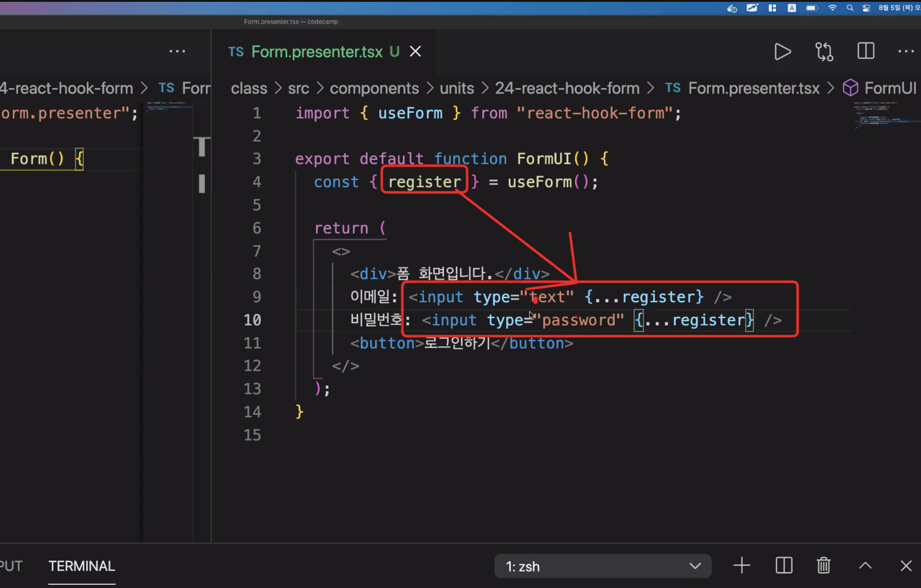This screenshot has width=921, height=588.
Task: Click the 24-react-hook-form breadcrumb folder
Action: pyautogui.click(x=567, y=88)
